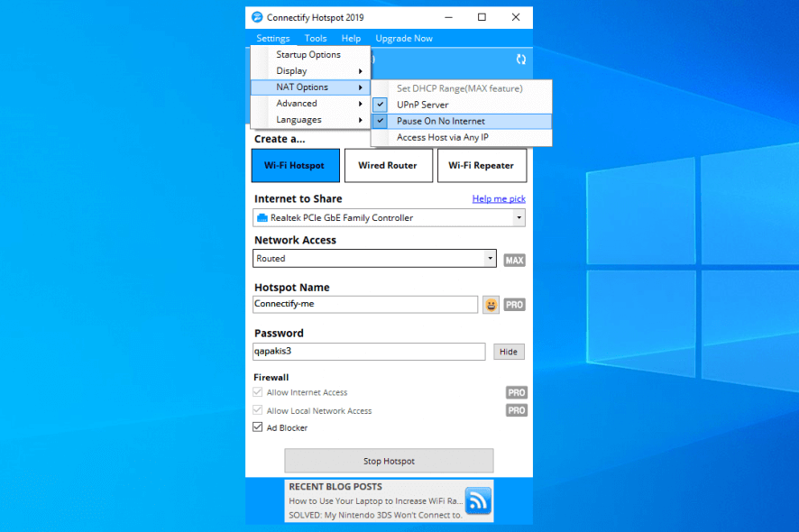Image resolution: width=799 pixels, height=532 pixels.
Task: Open blog post about Nintendo 3DS connection
Action: coord(375,515)
